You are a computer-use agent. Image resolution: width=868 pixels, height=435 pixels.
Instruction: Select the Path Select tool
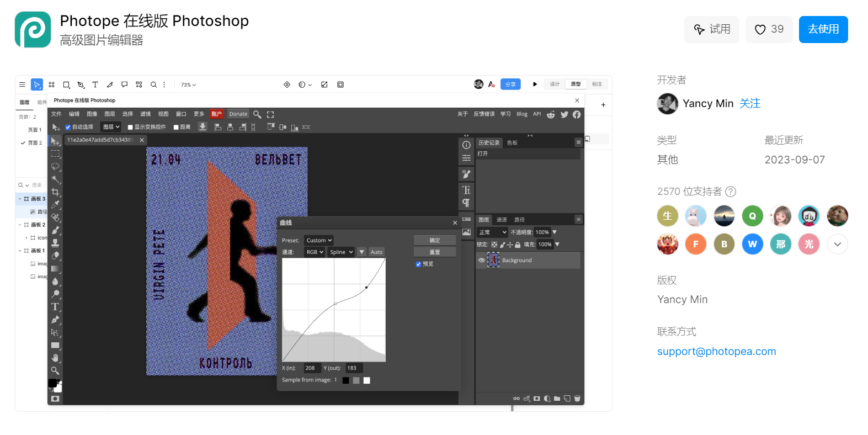point(55,332)
